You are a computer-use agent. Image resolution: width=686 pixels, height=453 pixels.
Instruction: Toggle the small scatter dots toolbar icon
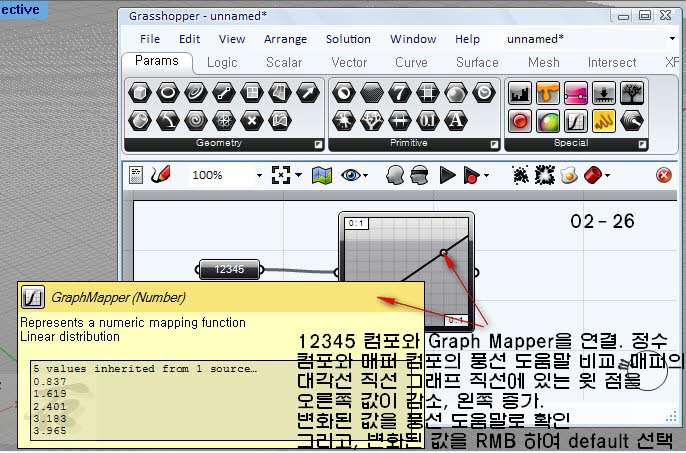tap(520, 176)
